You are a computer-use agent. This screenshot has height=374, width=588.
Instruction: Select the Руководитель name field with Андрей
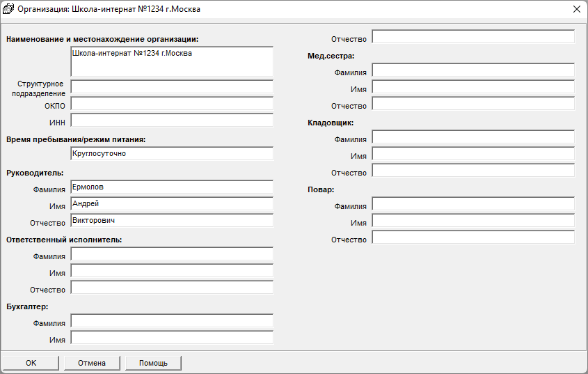pos(172,204)
